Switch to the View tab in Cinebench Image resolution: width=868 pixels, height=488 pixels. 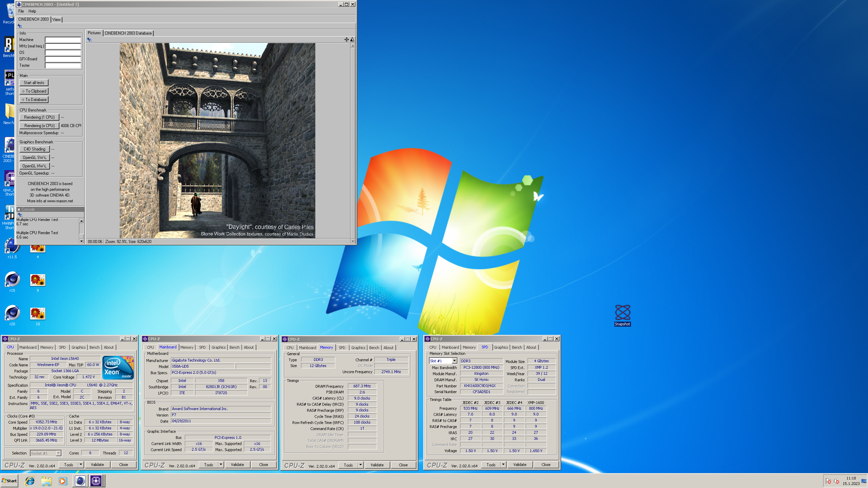tap(57, 20)
